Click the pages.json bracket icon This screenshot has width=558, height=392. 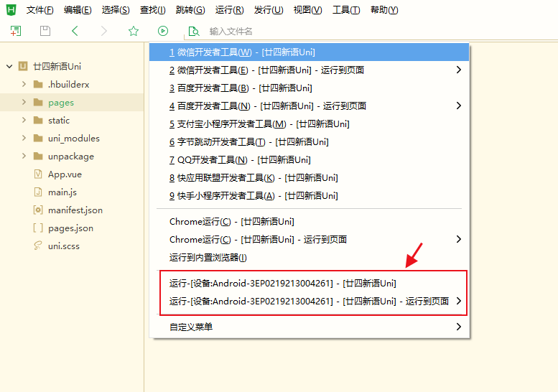point(38,228)
